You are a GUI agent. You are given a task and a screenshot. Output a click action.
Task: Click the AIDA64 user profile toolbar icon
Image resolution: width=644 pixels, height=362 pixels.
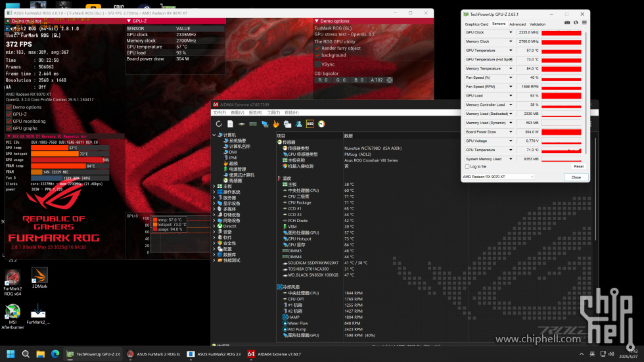pos(298,124)
